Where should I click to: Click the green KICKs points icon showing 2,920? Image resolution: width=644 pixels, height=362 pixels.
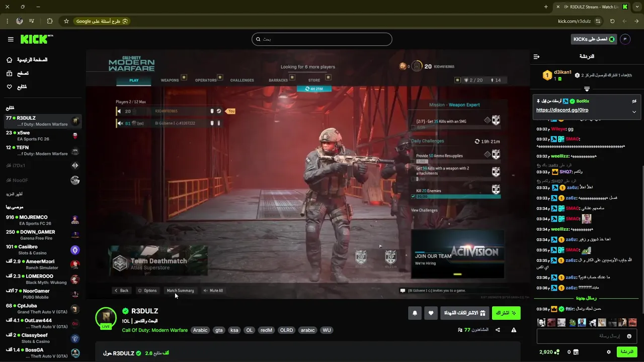coord(557,352)
